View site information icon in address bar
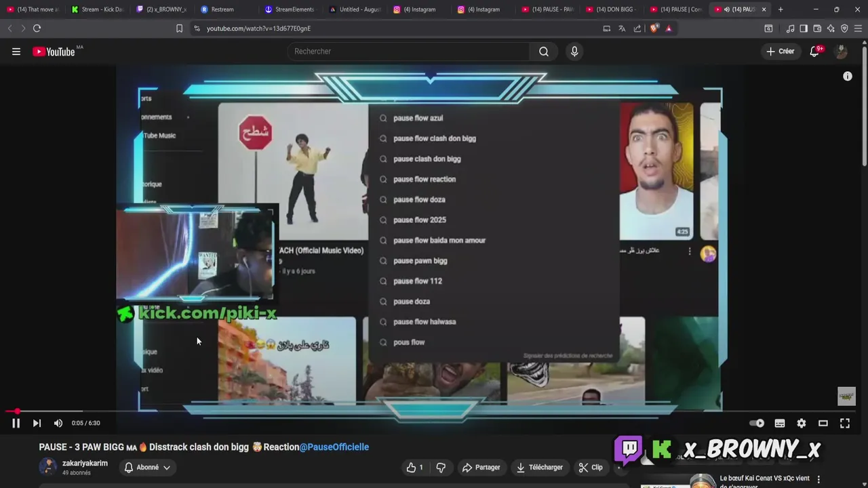This screenshot has height=488, width=868. (x=197, y=28)
